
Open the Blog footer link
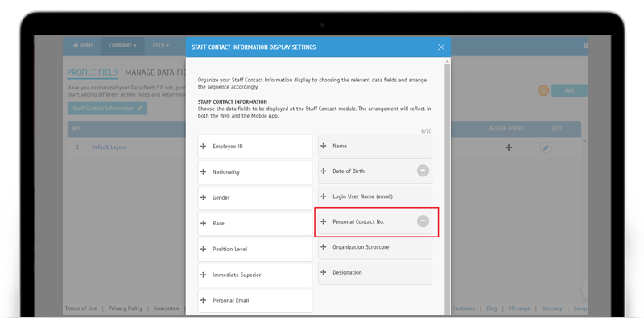[491, 308]
